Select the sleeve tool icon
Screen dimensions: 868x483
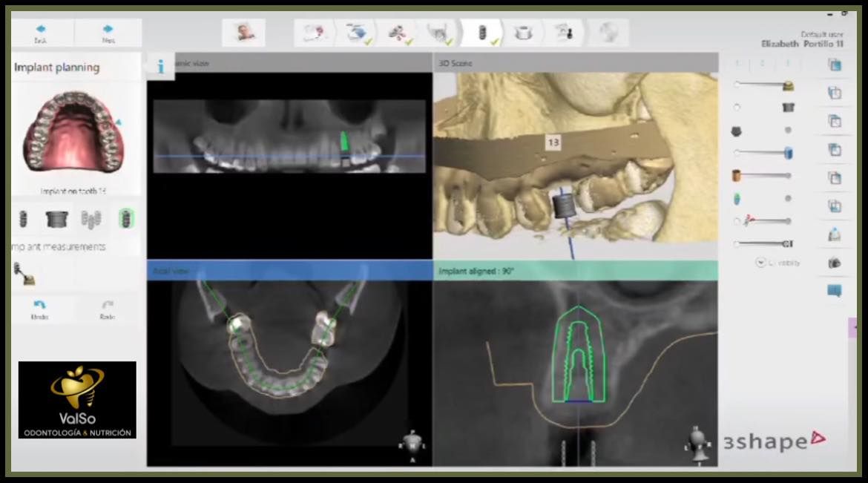[x=56, y=220]
